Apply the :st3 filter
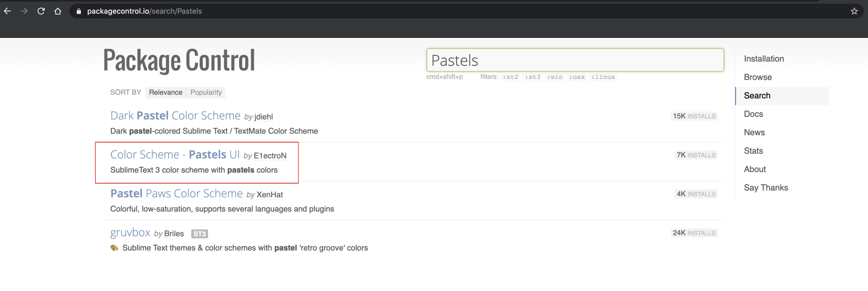The image size is (868, 291). [x=532, y=77]
